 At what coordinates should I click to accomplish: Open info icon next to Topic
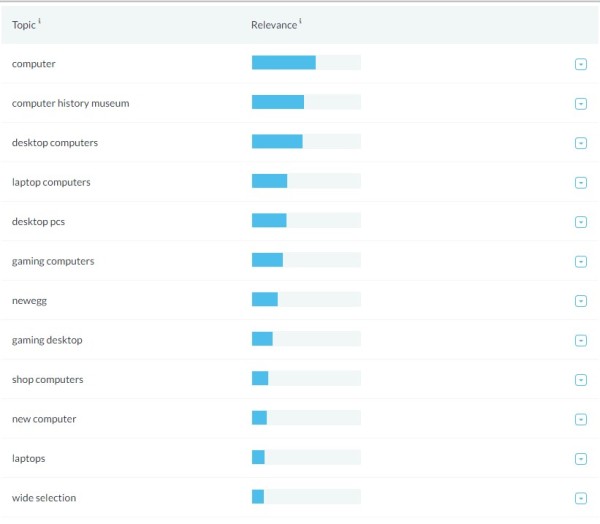(x=39, y=21)
